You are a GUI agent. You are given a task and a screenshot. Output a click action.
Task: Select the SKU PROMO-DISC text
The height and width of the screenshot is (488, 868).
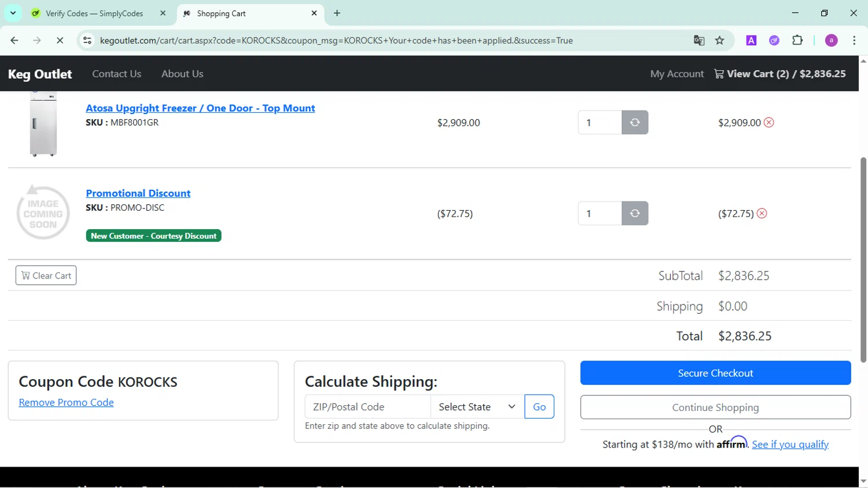(125, 207)
